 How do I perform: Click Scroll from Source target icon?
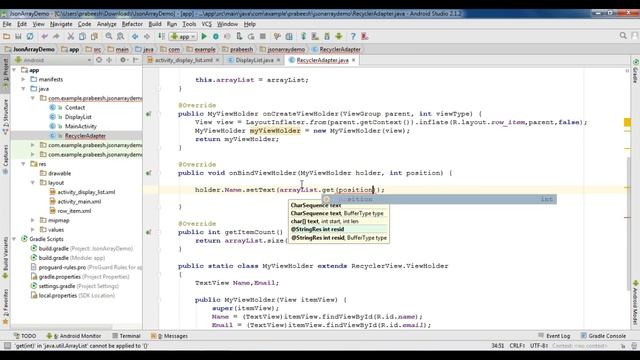coord(99,60)
